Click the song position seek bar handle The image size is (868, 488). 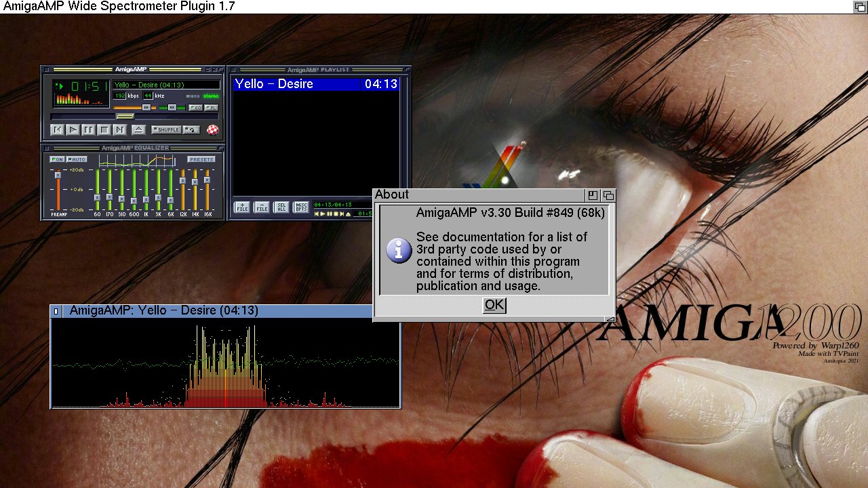tap(125, 117)
